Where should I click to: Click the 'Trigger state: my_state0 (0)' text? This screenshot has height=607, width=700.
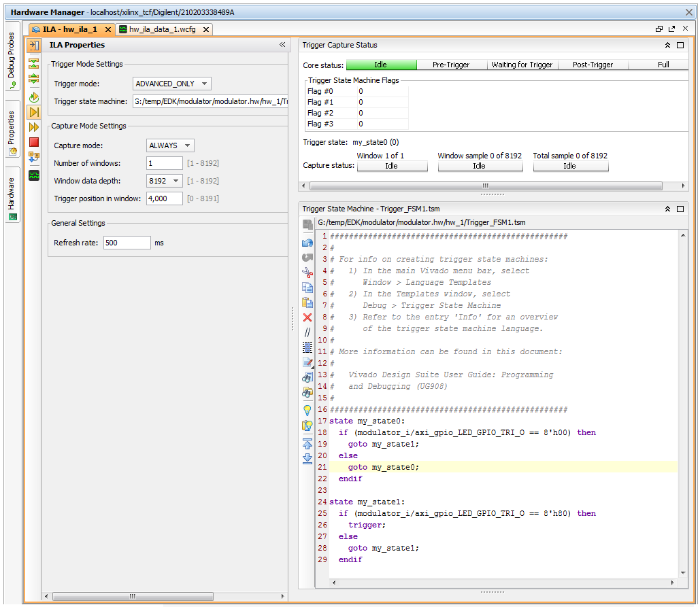351,142
